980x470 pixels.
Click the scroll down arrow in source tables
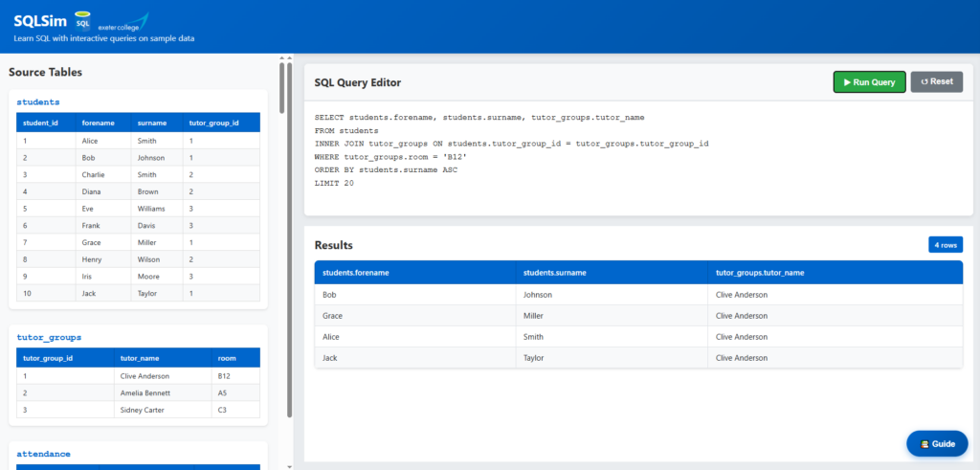pyautogui.click(x=290, y=466)
